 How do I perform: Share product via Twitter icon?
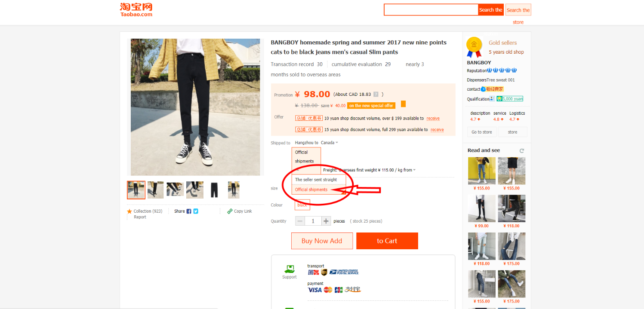tap(196, 211)
